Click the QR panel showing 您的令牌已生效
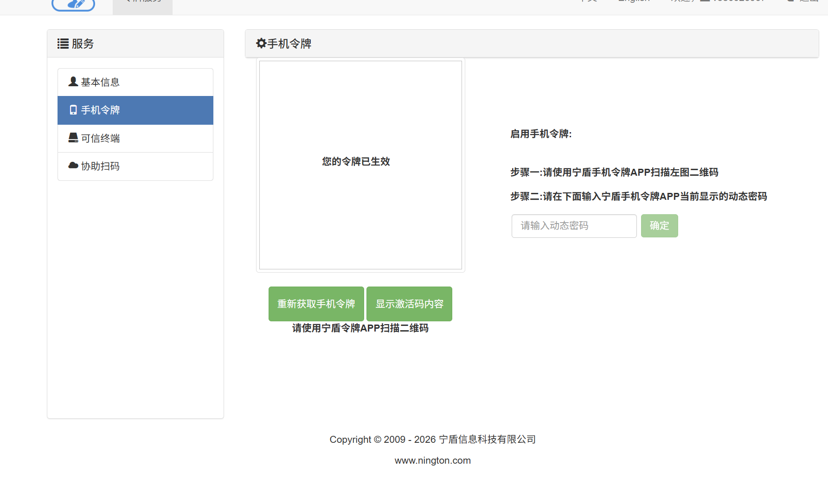 [360, 165]
